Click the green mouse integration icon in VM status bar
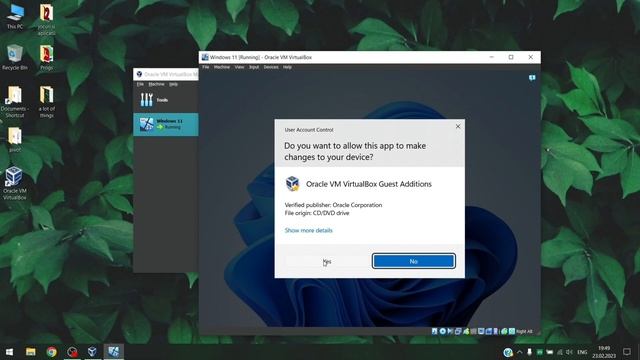This screenshot has width=640, height=360. [504, 331]
